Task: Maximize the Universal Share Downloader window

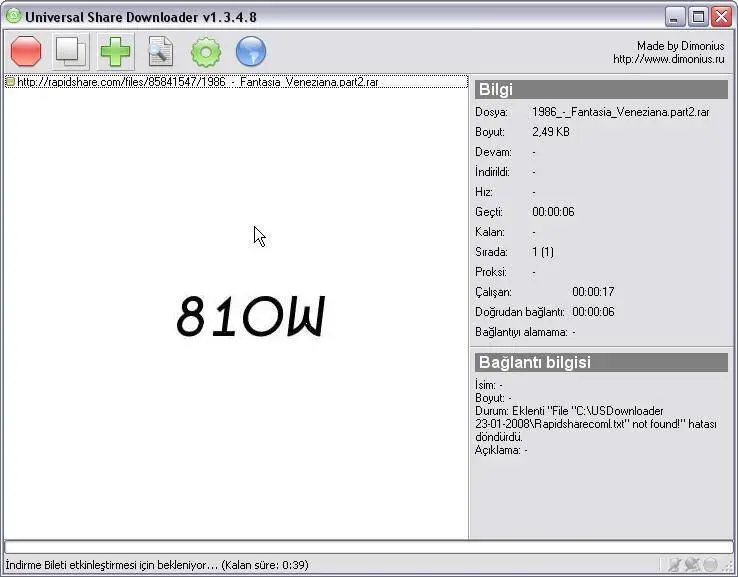Action: tap(698, 17)
